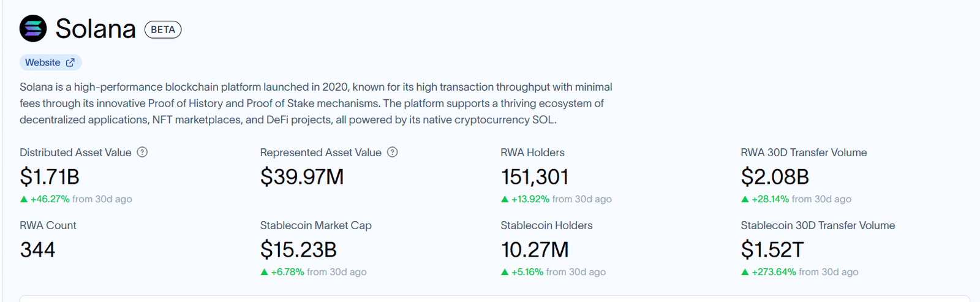Click the up arrow beside +13.92%
This screenshot has height=302, width=980.
click(x=505, y=199)
